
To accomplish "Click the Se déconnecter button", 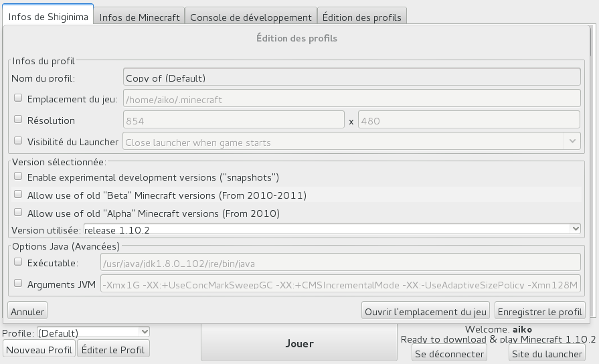I will point(449,353).
